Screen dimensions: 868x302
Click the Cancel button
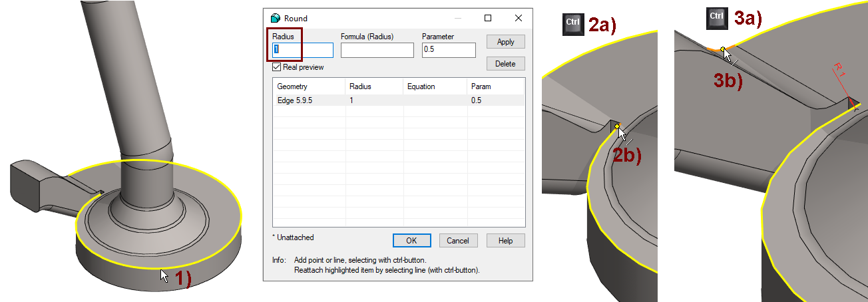point(458,241)
